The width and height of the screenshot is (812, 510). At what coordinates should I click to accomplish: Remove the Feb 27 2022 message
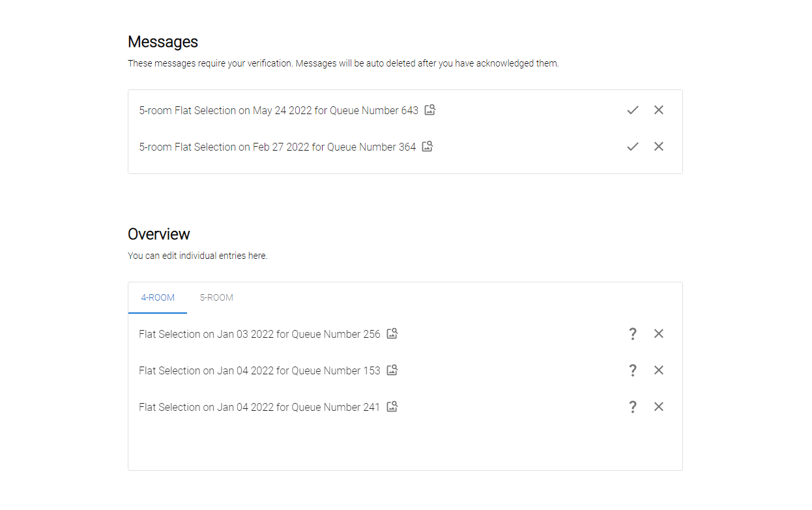[659, 146]
